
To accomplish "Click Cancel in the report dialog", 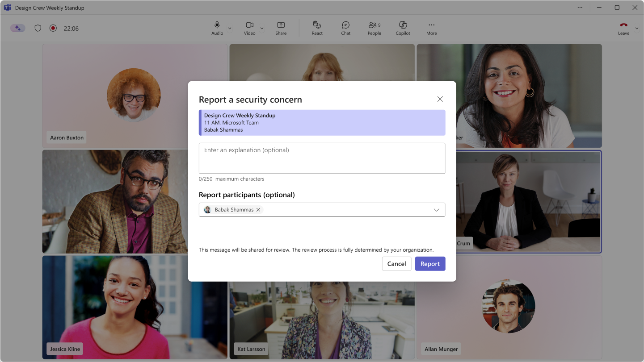I will [397, 264].
